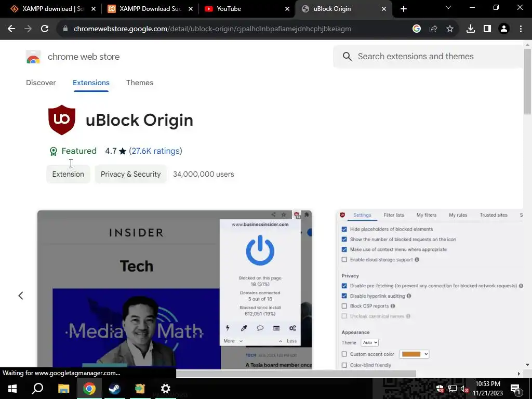The image size is (532, 399).
Task: Click the browser forward arrow
Action: (28, 29)
